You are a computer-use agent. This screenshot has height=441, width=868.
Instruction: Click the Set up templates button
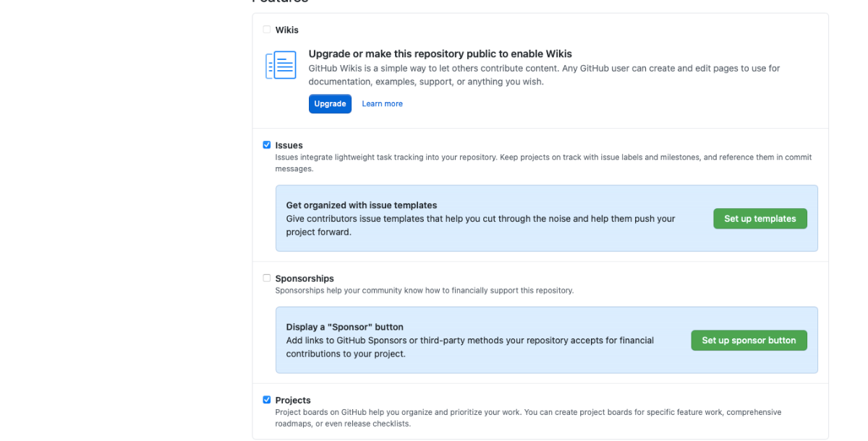coord(760,218)
